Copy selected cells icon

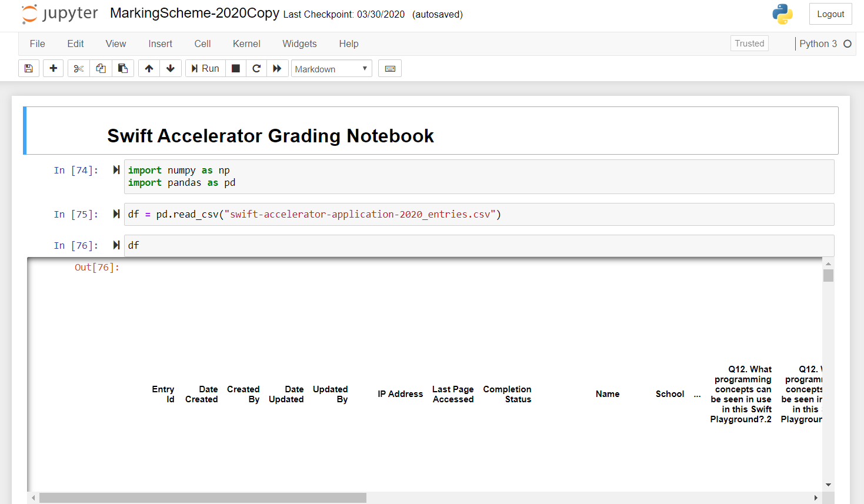pyautogui.click(x=101, y=69)
